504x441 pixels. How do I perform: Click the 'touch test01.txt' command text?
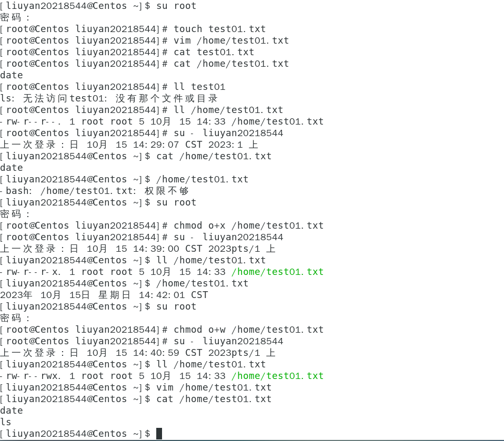click(219, 29)
